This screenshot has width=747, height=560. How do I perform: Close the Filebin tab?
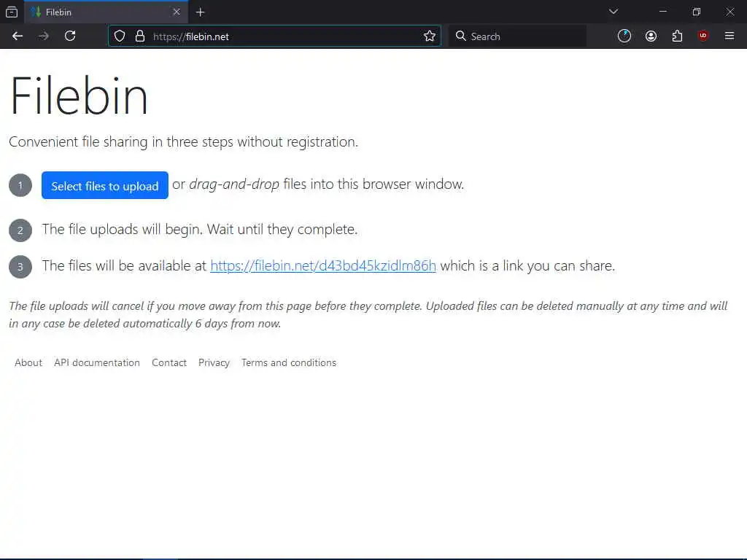[x=177, y=12]
